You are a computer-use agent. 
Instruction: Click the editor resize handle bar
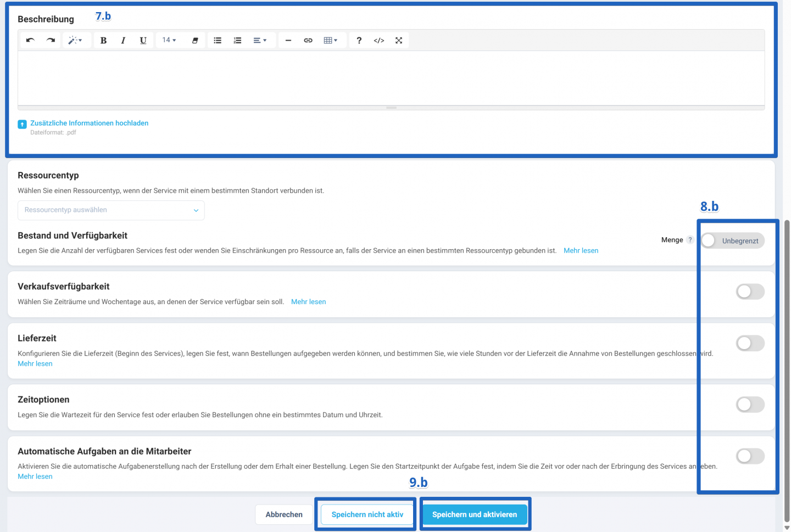tap(391, 108)
